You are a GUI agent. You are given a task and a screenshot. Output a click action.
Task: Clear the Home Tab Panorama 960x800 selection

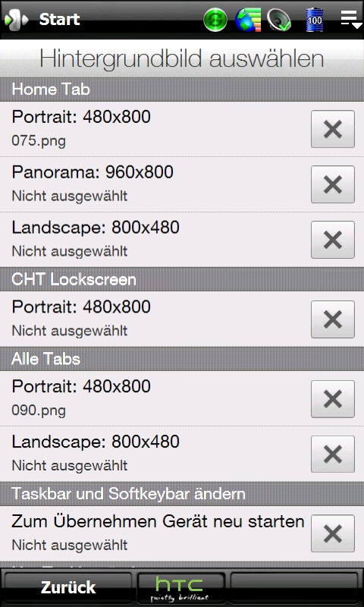coord(333,184)
